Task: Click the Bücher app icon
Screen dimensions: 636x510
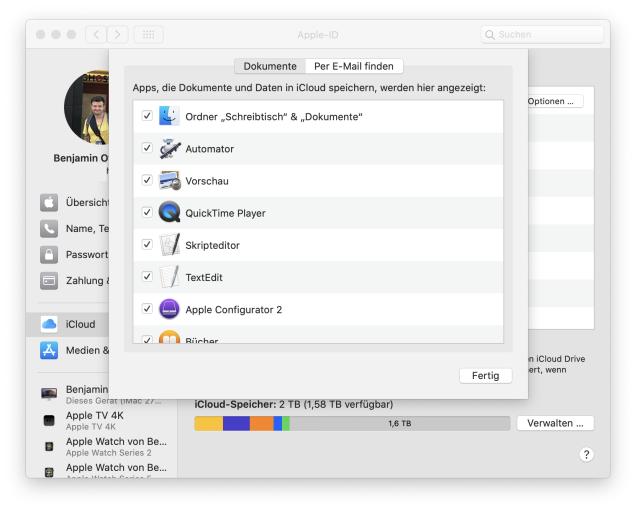Action: [169, 338]
